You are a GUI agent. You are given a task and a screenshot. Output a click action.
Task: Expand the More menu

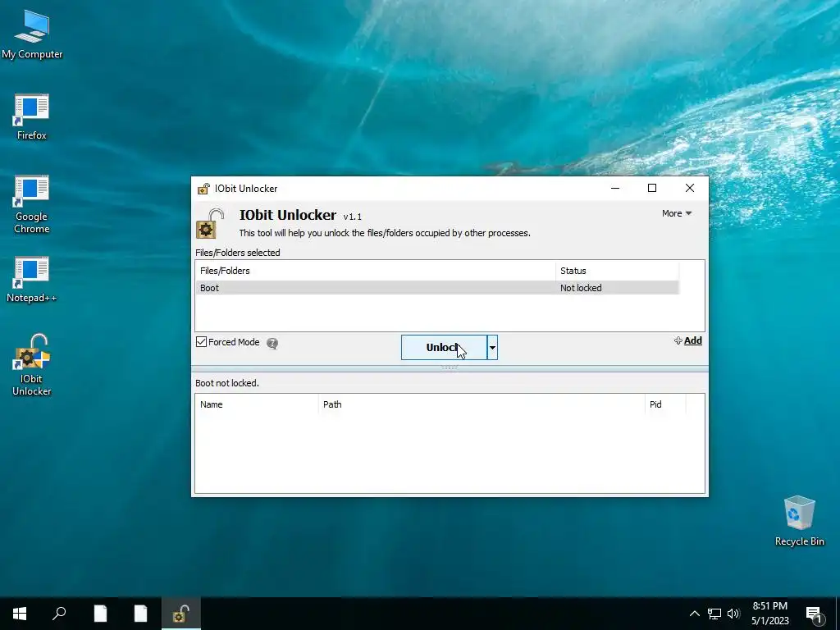pyautogui.click(x=677, y=213)
